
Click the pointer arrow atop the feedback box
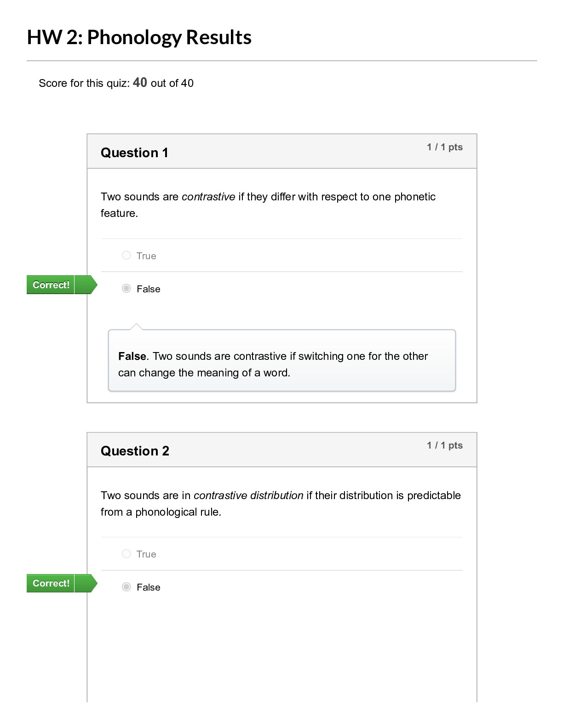pyautogui.click(x=136, y=326)
